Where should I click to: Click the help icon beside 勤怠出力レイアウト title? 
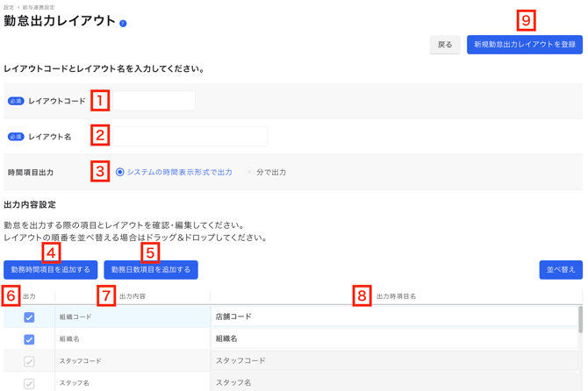[123, 24]
